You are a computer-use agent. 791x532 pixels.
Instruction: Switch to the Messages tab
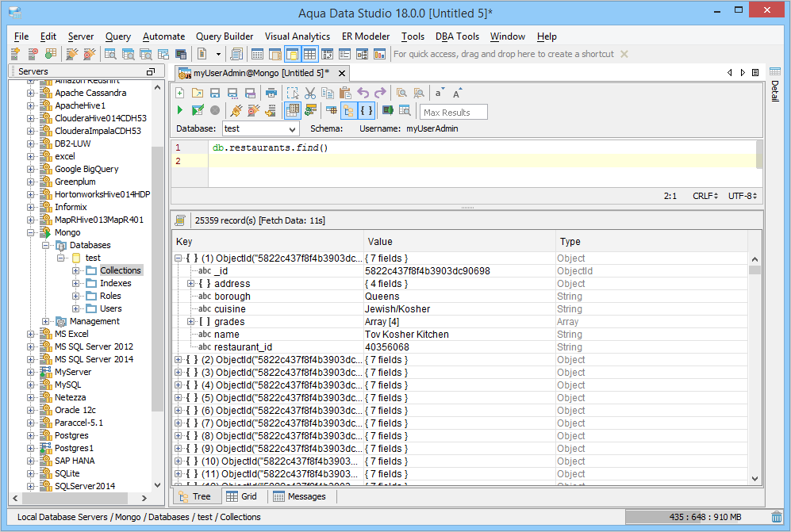point(300,496)
